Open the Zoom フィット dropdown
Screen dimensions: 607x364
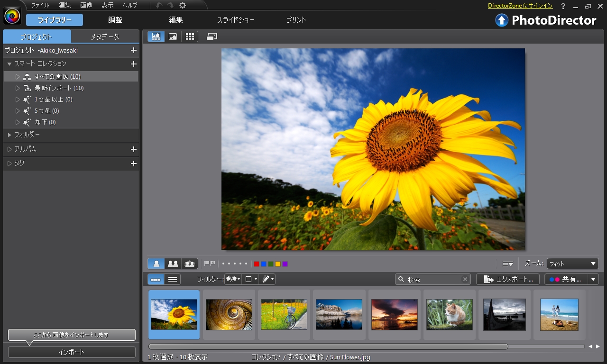[x=572, y=264]
